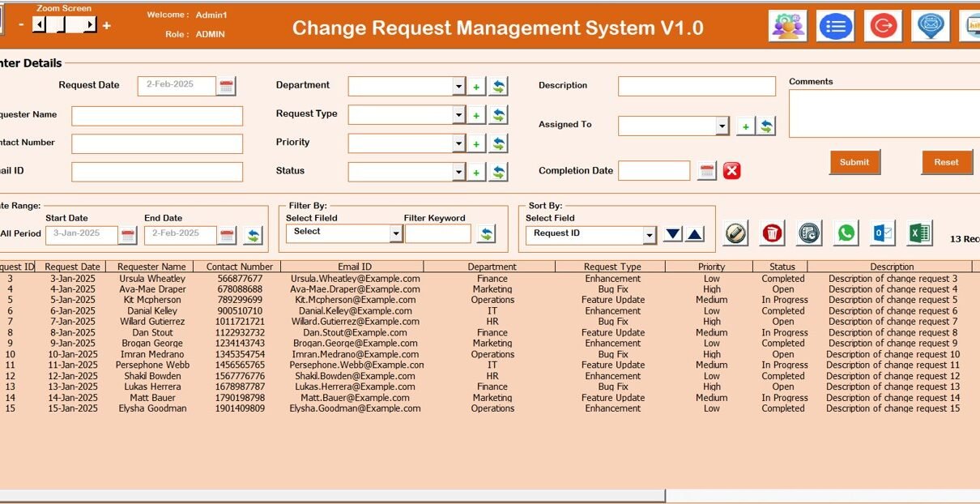Viewport: 980px width, 504px height.
Task: Export records with the Excel icon
Action: point(920,233)
